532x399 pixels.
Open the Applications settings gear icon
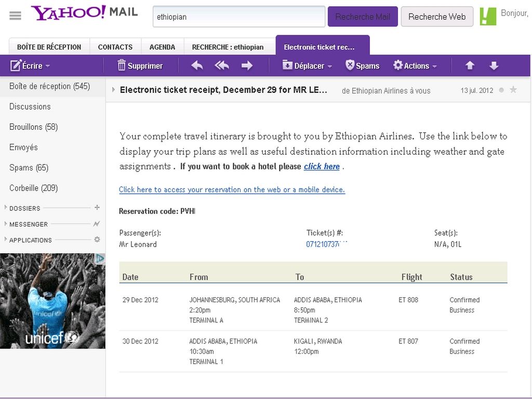pos(97,240)
